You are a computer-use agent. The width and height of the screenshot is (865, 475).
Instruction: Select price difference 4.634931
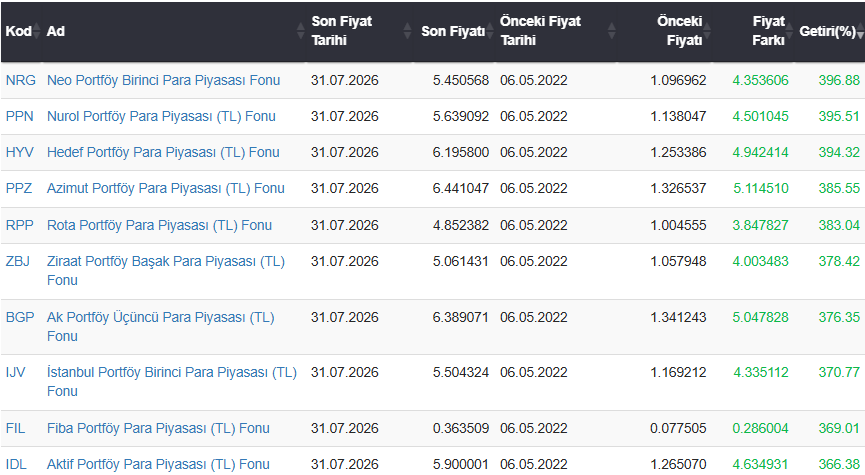click(x=761, y=464)
